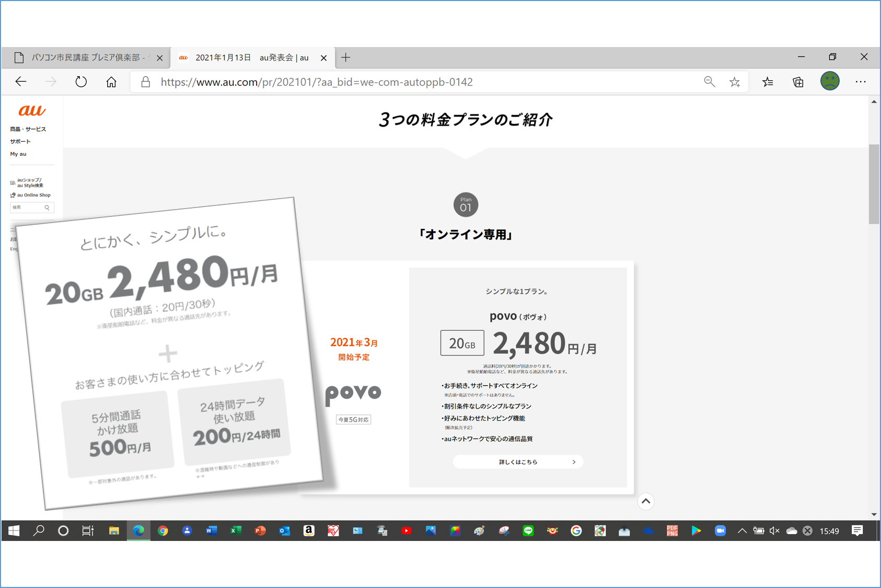Open the au Online Shop link
The image size is (881, 588).
tap(30, 195)
